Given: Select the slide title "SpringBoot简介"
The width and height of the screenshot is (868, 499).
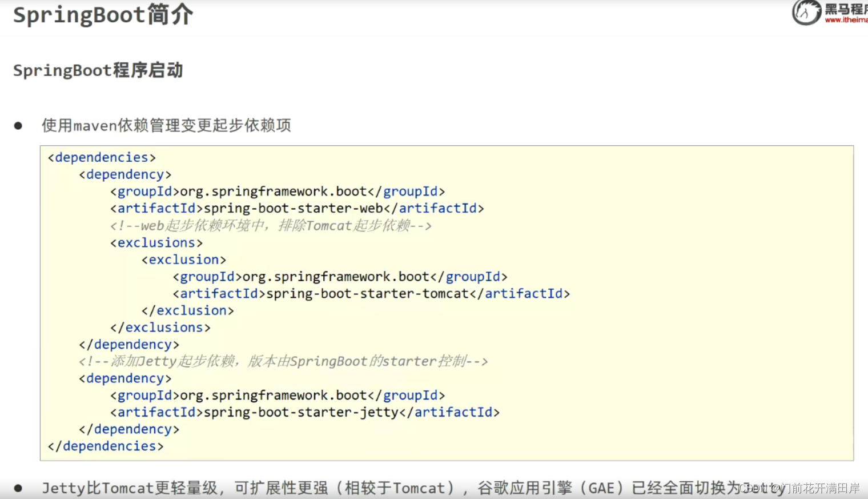Looking at the screenshot, I should pyautogui.click(x=103, y=14).
